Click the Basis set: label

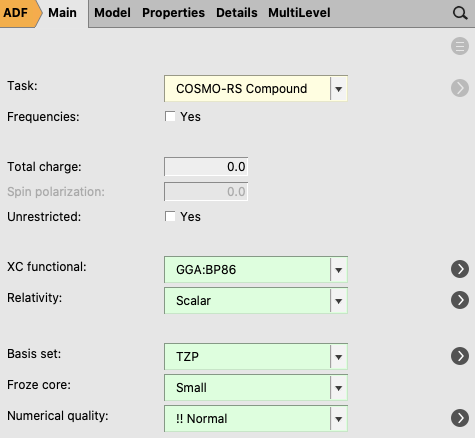[x=34, y=354]
